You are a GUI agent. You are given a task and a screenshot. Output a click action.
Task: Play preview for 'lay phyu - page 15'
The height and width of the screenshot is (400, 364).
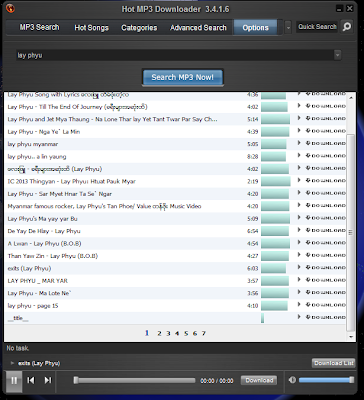(299, 305)
